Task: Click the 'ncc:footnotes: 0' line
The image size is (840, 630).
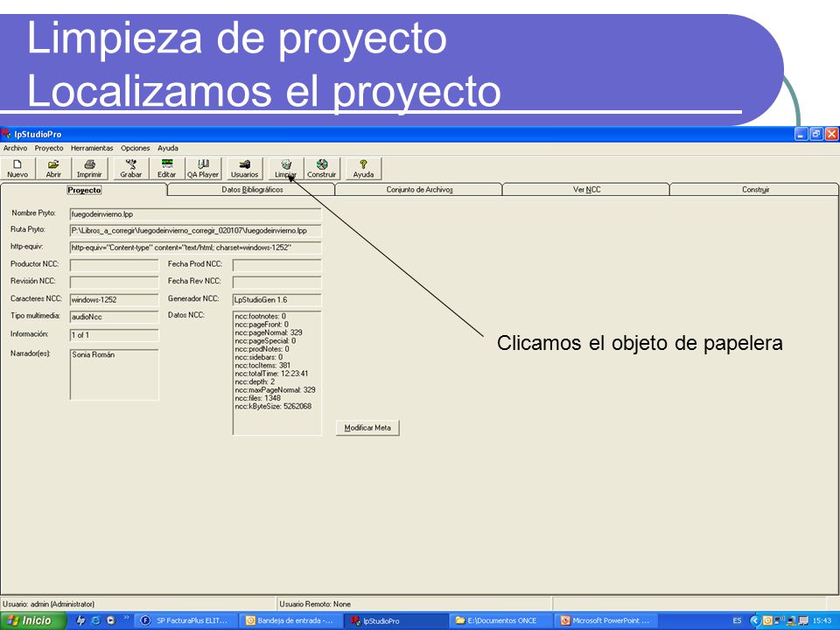Action: pyautogui.click(x=261, y=316)
